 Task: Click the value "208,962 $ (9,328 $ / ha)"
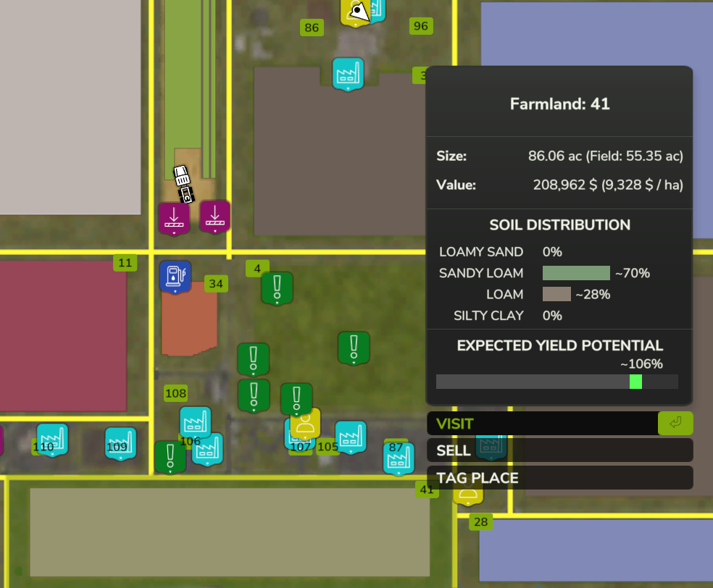pyautogui.click(x=608, y=185)
